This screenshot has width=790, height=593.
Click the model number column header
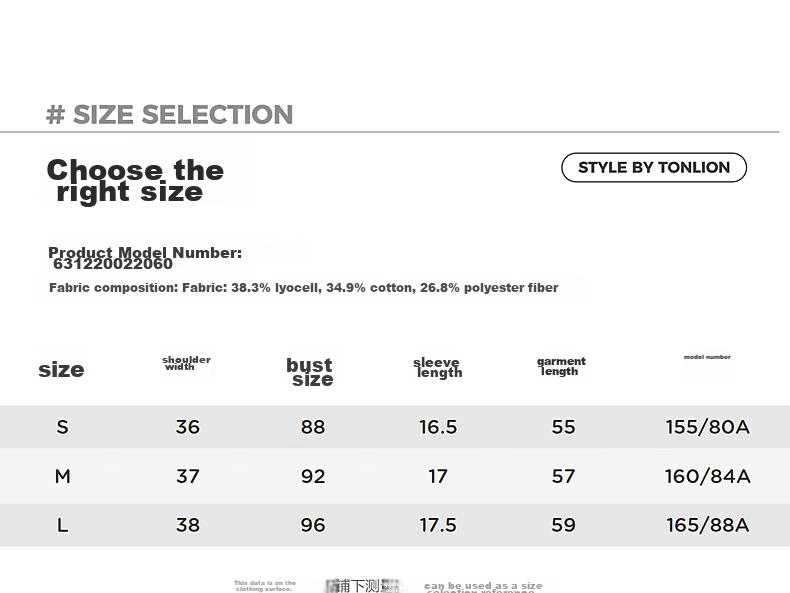(707, 357)
